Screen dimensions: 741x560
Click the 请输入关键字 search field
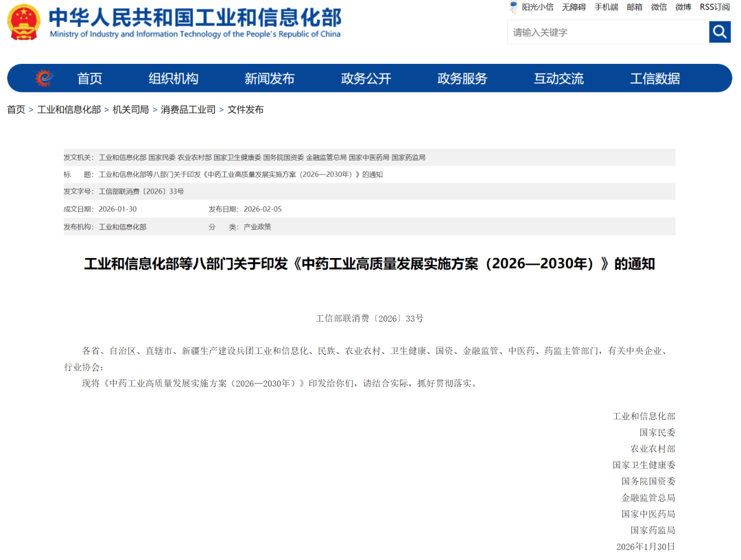pos(607,32)
